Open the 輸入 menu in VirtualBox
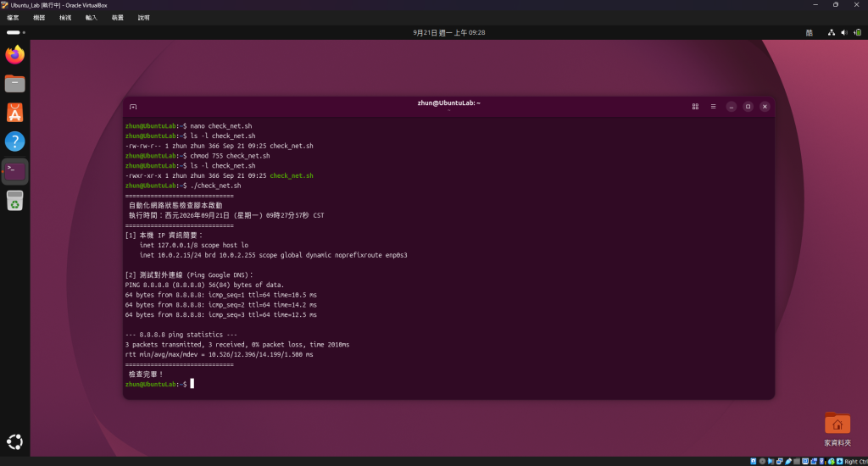The height and width of the screenshot is (466, 868). point(92,18)
